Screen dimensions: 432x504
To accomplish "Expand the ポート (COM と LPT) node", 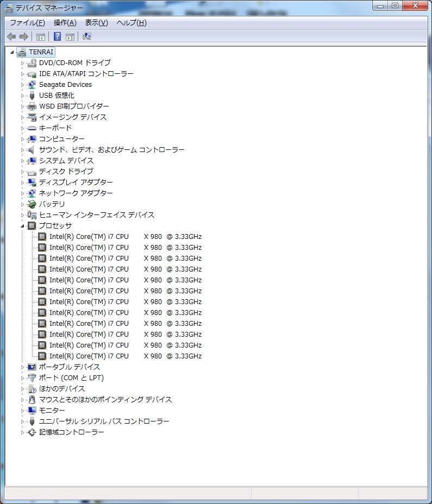I will [x=22, y=378].
